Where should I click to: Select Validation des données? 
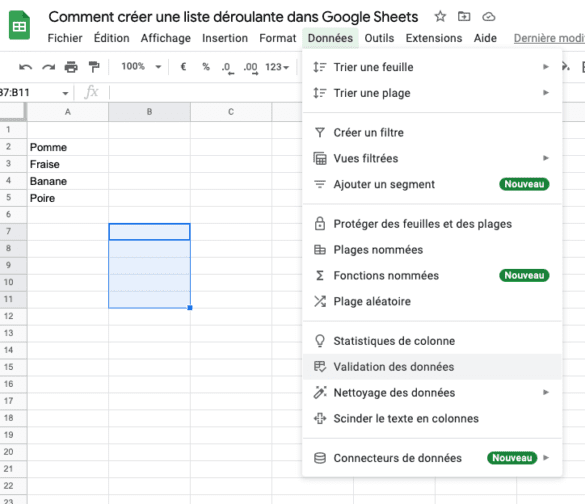coord(432,367)
